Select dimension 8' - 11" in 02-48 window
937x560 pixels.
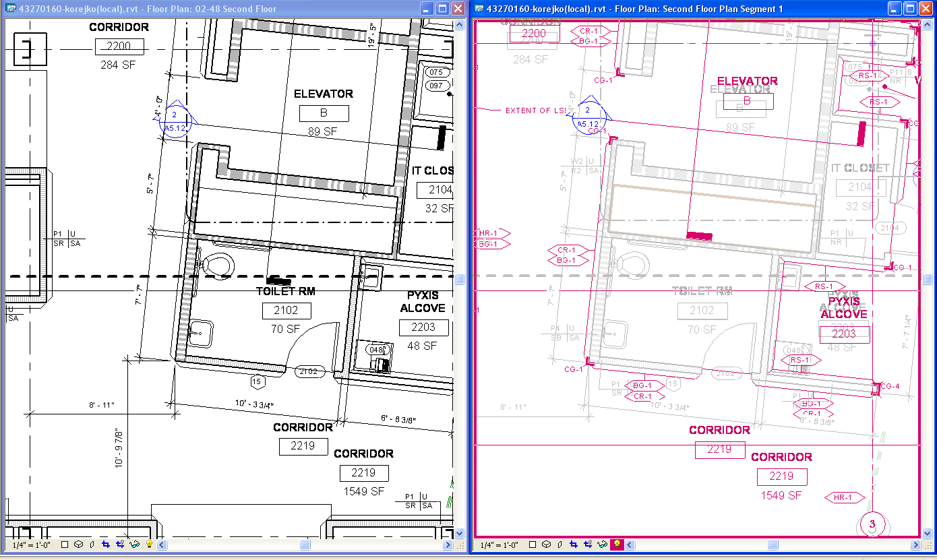point(102,405)
